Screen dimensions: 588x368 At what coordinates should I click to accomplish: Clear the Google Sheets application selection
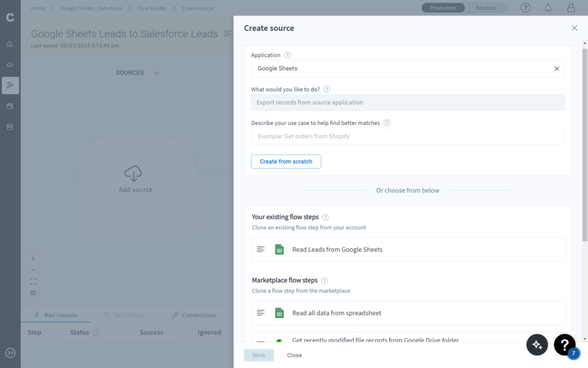point(556,68)
